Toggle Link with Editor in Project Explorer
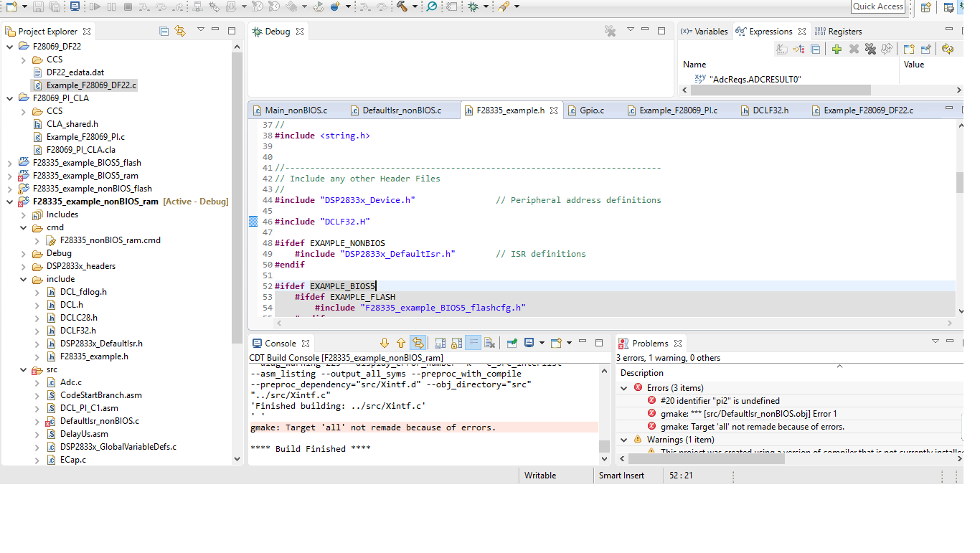The height and width of the screenshot is (553, 980). pos(180,31)
